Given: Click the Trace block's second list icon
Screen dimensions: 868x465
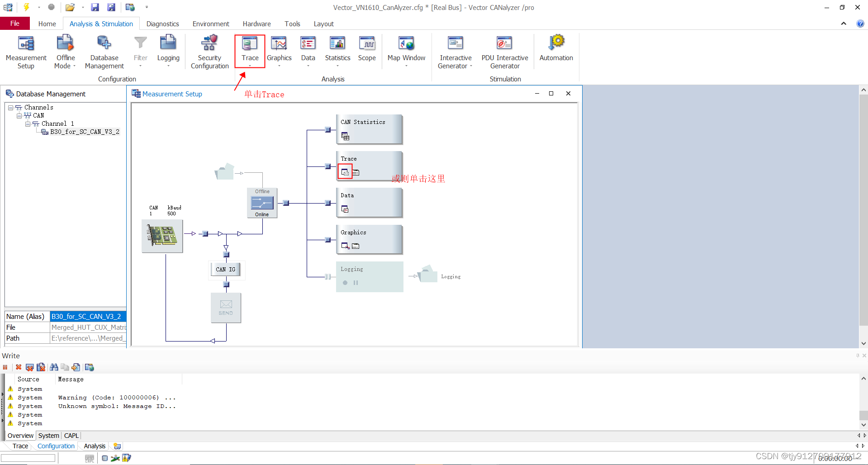Looking at the screenshot, I should click(x=356, y=172).
